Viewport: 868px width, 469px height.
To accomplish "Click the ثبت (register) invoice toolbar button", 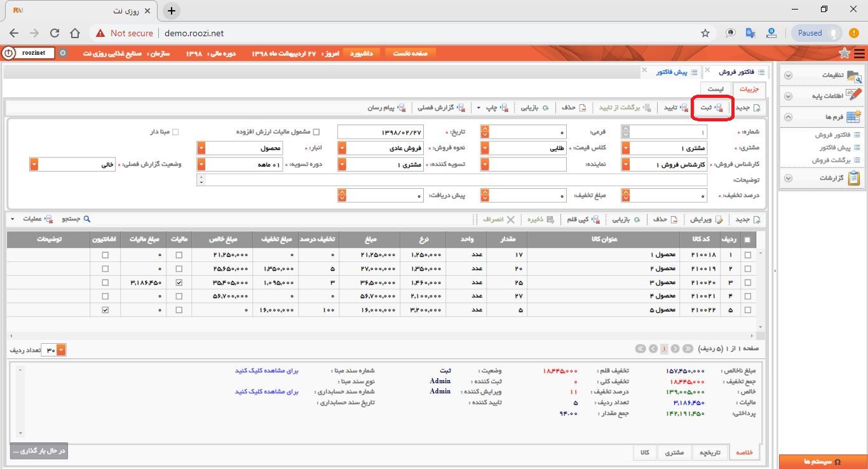I will tap(712, 108).
